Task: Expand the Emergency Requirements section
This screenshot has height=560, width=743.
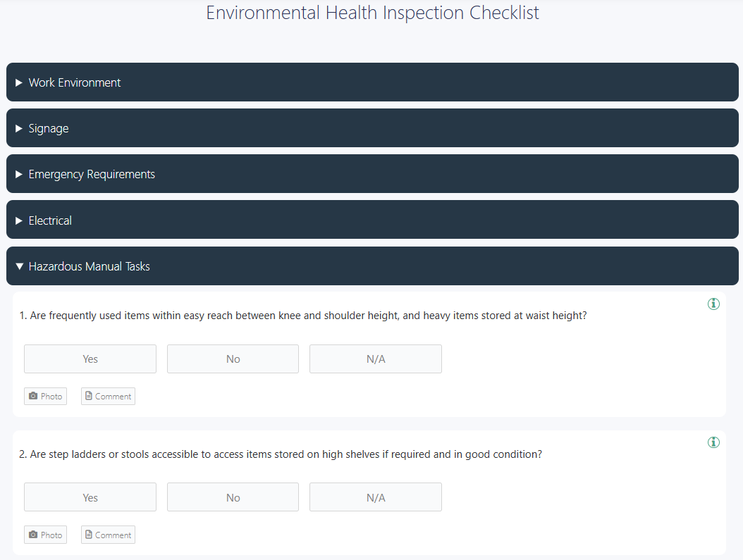Action: click(372, 174)
